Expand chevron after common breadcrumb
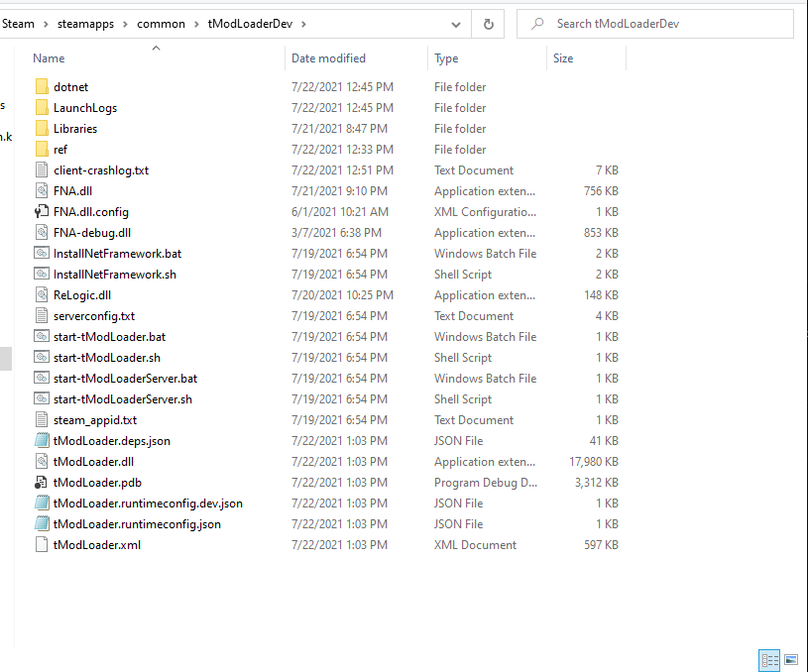808x672 pixels. point(196,24)
